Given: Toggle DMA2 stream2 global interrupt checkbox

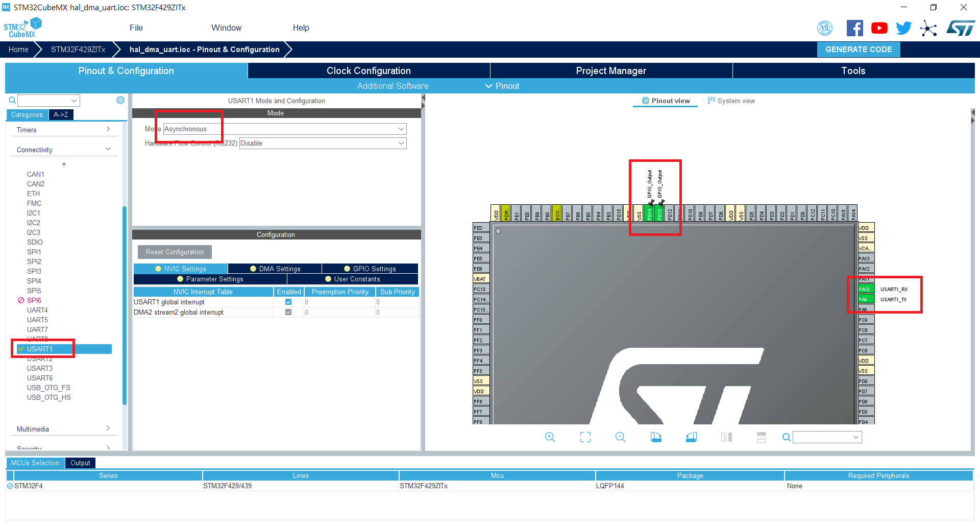Looking at the screenshot, I should pos(288,312).
